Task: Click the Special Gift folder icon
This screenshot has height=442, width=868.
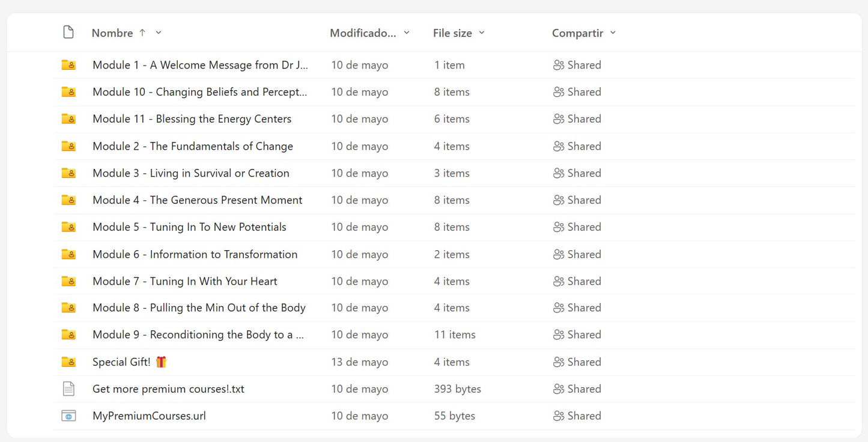Action: 68,362
